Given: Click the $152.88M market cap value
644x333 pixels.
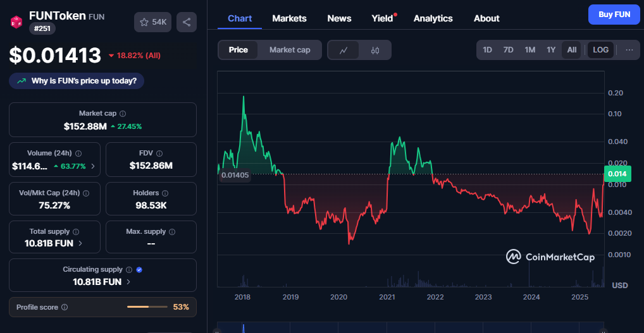Looking at the screenshot, I should 85,126.
